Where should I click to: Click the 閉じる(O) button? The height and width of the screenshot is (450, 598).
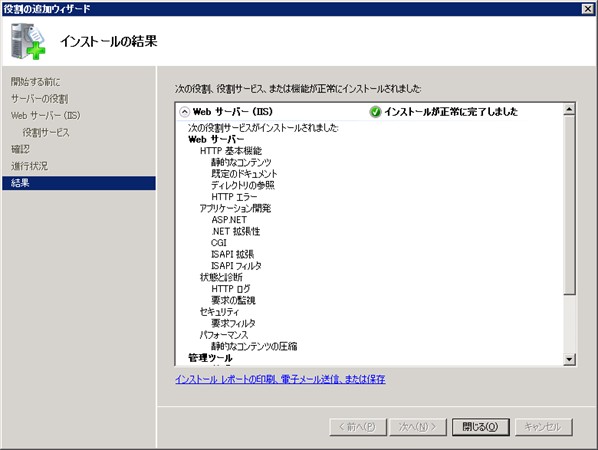(x=481, y=426)
